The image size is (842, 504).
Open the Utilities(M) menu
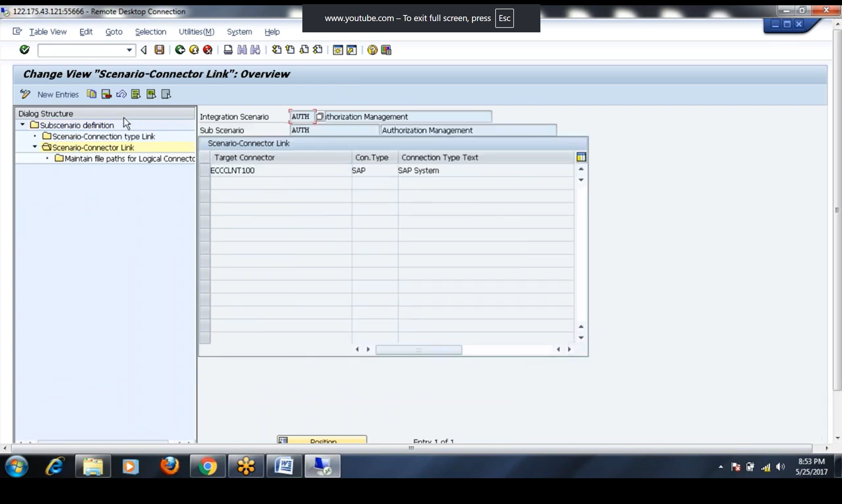pos(196,32)
